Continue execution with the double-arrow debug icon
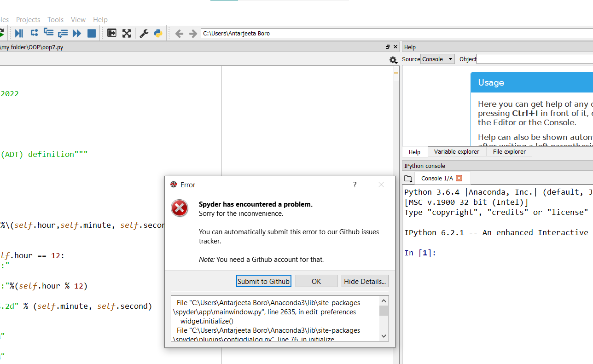 point(76,33)
